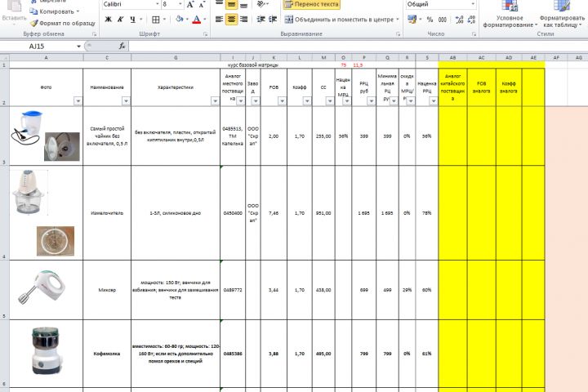Click the Bold (Ж) button
588x392 pixels.
point(109,19)
